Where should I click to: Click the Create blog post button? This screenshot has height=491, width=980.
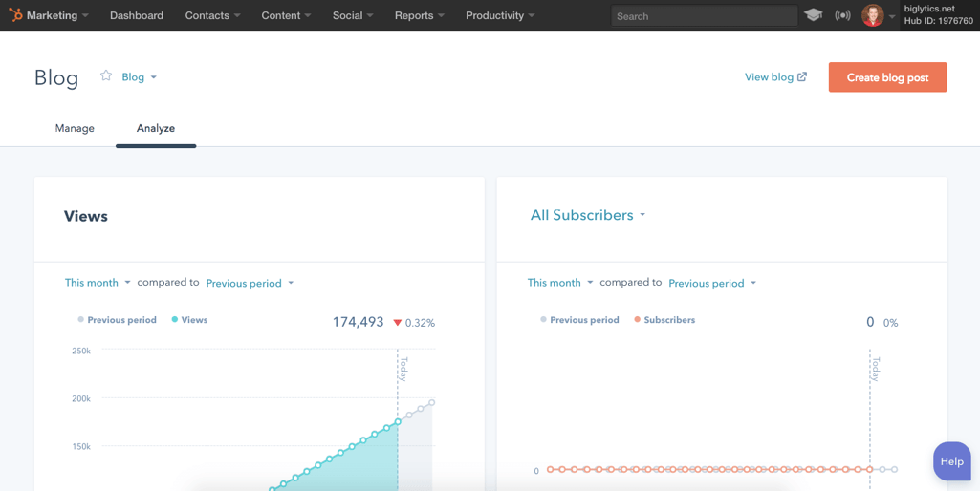(x=887, y=77)
